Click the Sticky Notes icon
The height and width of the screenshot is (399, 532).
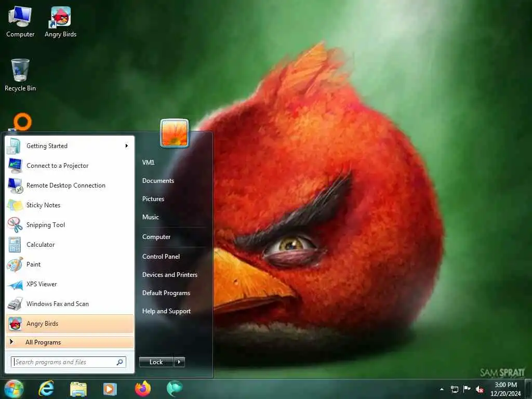pyautogui.click(x=15, y=205)
